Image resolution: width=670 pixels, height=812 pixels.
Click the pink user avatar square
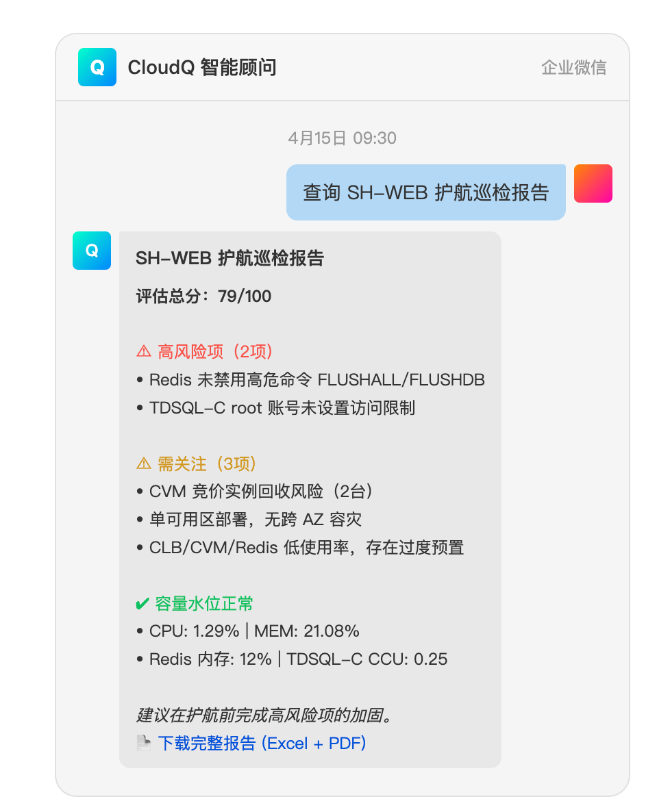tap(593, 183)
